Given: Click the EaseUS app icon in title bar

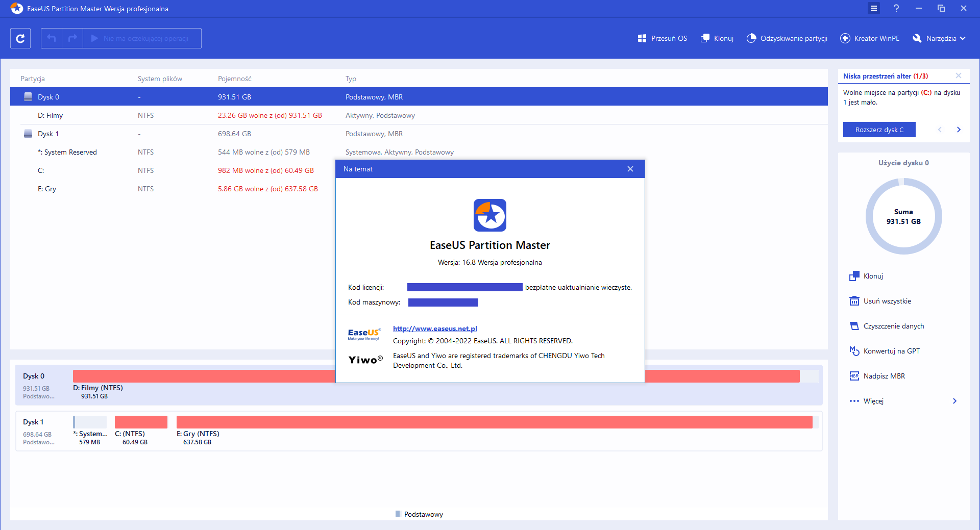Looking at the screenshot, I should [17, 9].
